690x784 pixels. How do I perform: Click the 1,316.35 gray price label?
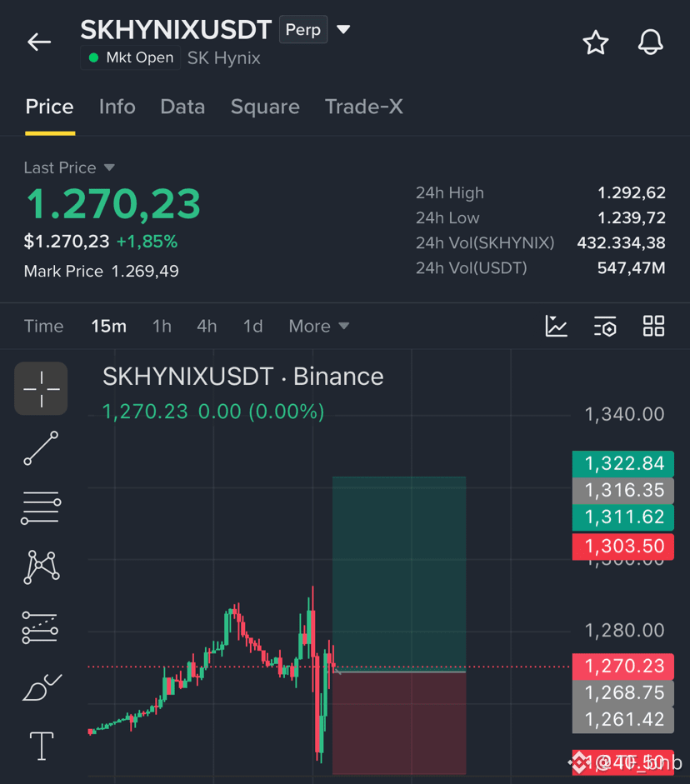tap(623, 491)
